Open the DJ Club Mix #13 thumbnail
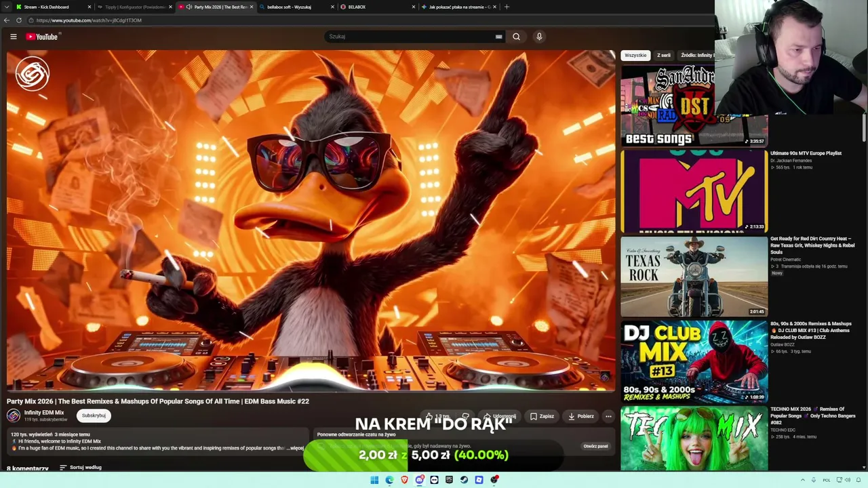This screenshot has height=488, width=868. 694,362
